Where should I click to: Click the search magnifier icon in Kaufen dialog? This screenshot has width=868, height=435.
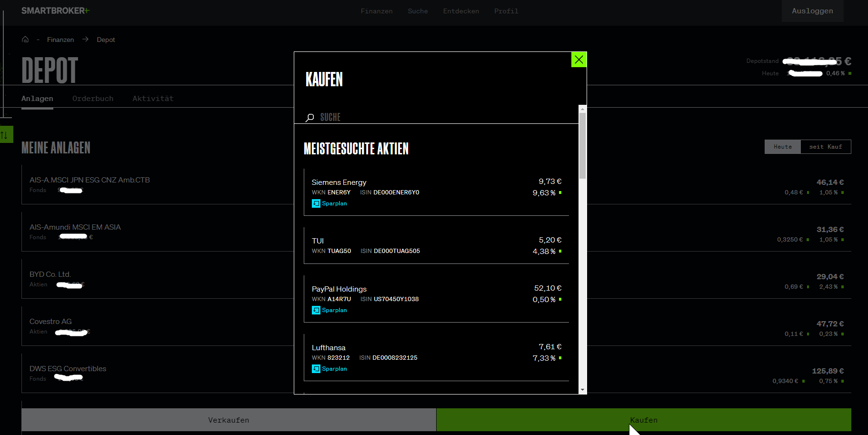click(x=310, y=117)
